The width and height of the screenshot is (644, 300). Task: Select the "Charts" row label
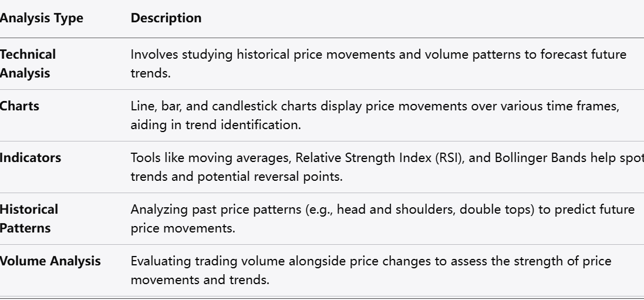coord(20,106)
